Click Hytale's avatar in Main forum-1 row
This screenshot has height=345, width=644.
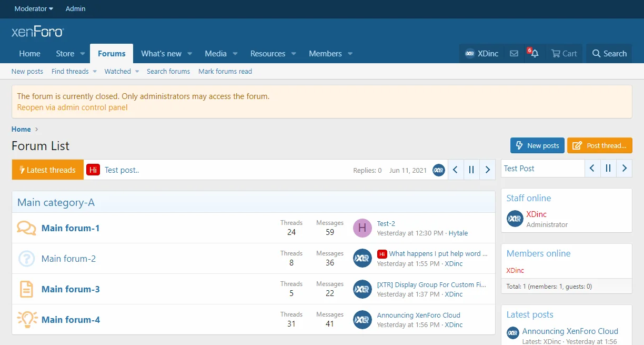(362, 228)
